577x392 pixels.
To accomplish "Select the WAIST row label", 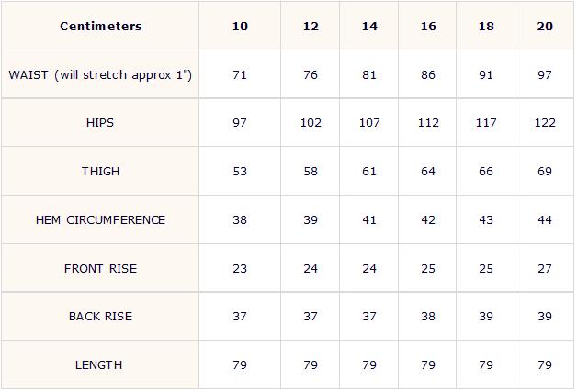I will [x=100, y=74].
